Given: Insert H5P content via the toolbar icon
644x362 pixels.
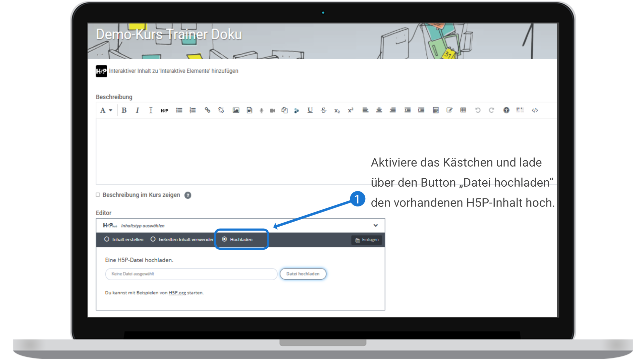Looking at the screenshot, I should point(164,110).
